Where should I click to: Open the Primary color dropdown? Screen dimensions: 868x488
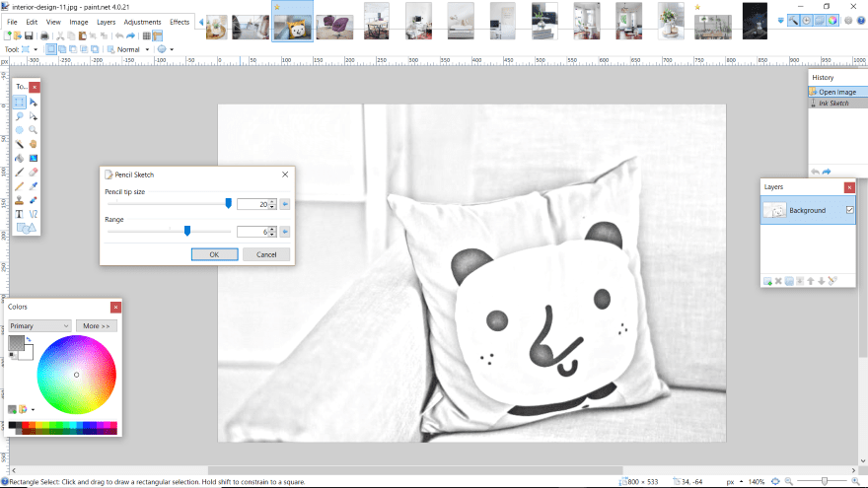point(39,325)
